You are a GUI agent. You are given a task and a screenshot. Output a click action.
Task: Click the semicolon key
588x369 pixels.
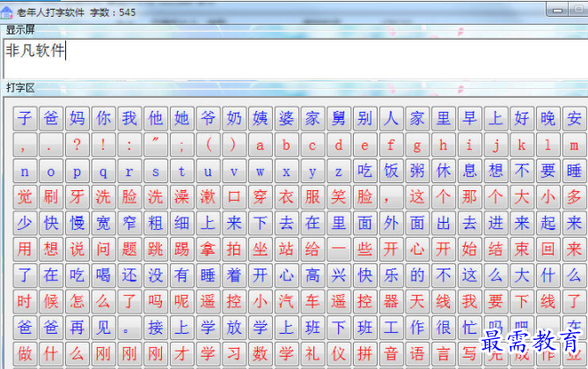coord(182,144)
